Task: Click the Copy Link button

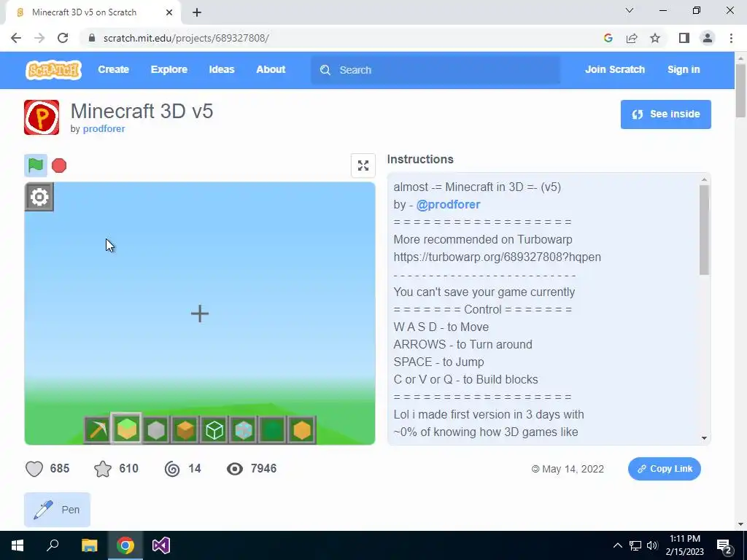Action: coord(664,469)
